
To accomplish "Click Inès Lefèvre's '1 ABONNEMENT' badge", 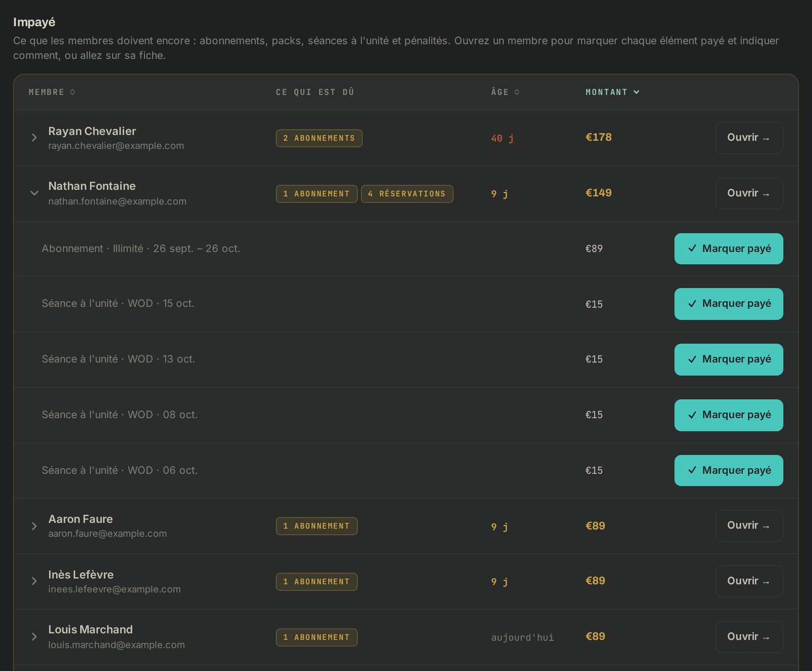I will click(x=317, y=582).
